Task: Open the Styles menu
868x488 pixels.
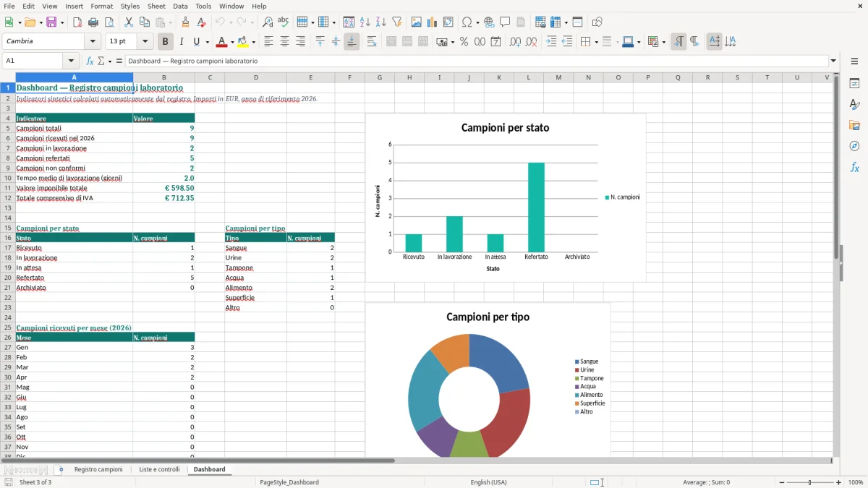Action: pyautogui.click(x=130, y=6)
